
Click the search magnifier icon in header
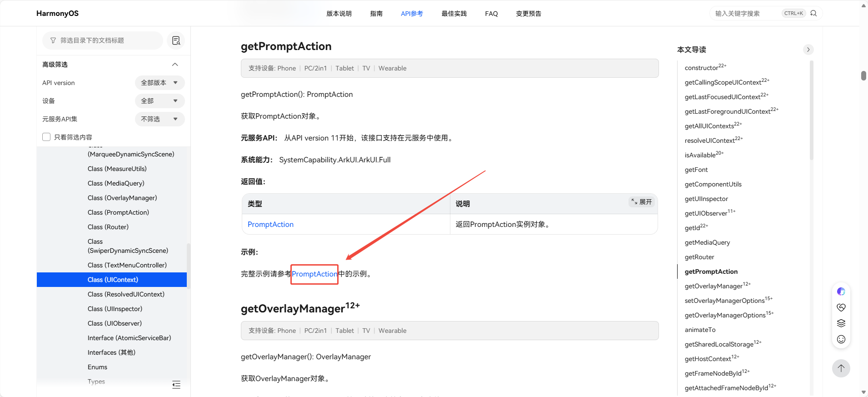[813, 13]
